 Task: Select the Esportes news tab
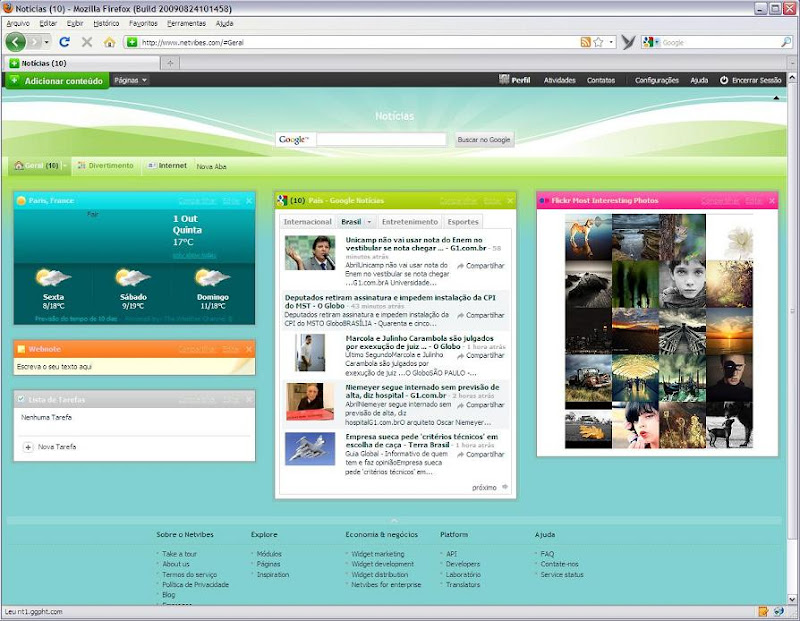coord(463,222)
